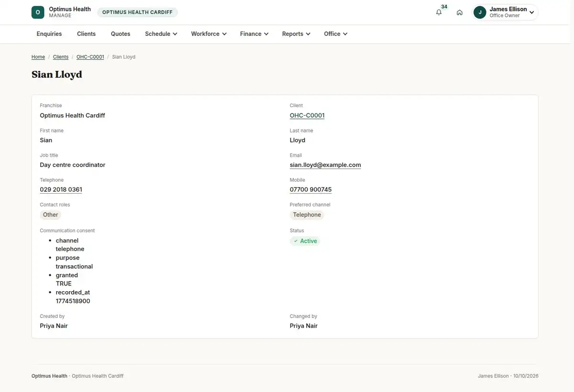Screen dimensions: 574x392
Task: Call telephone 029 2018 0361
Action: 61,190
